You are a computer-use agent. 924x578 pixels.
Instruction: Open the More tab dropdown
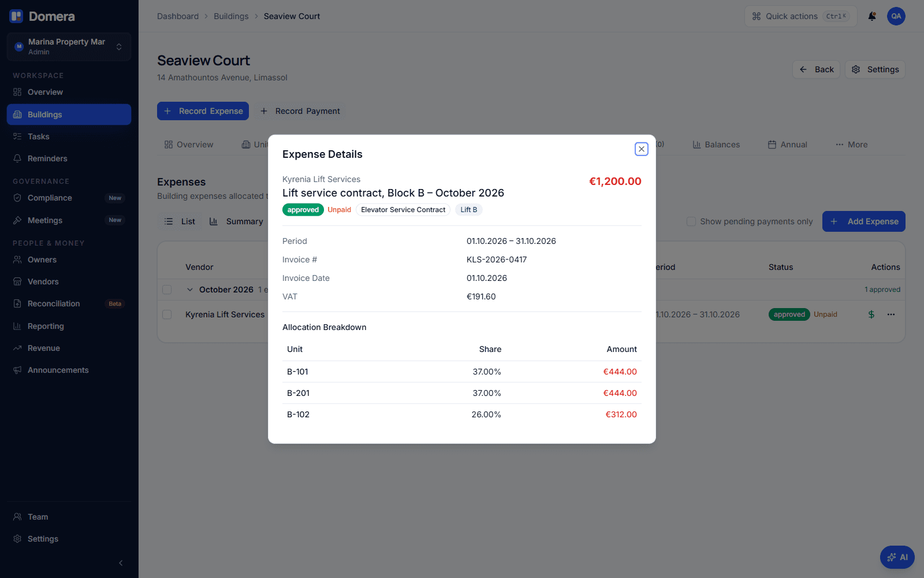click(x=851, y=144)
